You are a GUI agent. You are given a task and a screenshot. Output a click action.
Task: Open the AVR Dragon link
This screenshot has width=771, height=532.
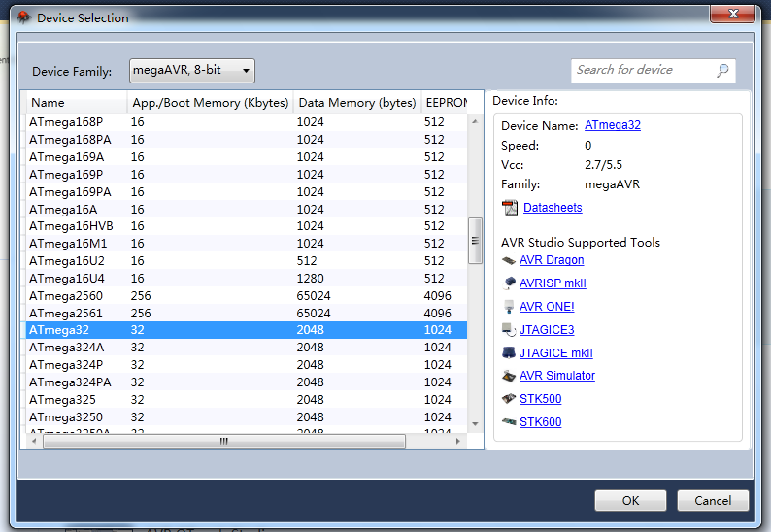552,260
